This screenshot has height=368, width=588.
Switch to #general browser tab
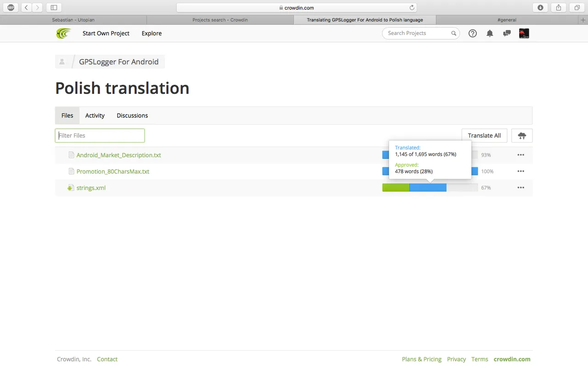(x=507, y=20)
